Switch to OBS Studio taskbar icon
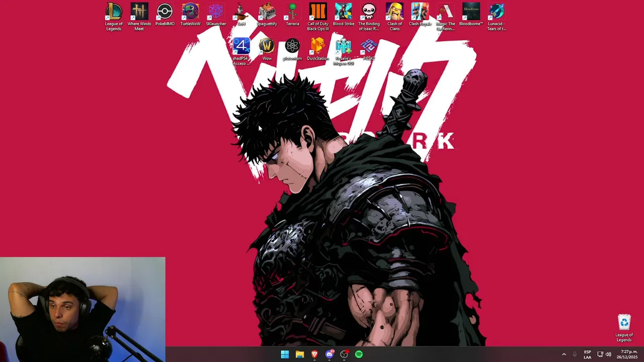Image resolution: width=644 pixels, height=362 pixels. (x=344, y=354)
